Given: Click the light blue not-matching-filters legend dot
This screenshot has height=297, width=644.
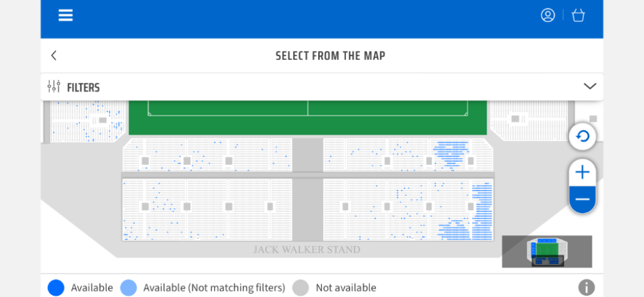Looking at the screenshot, I should pyautogui.click(x=129, y=287).
